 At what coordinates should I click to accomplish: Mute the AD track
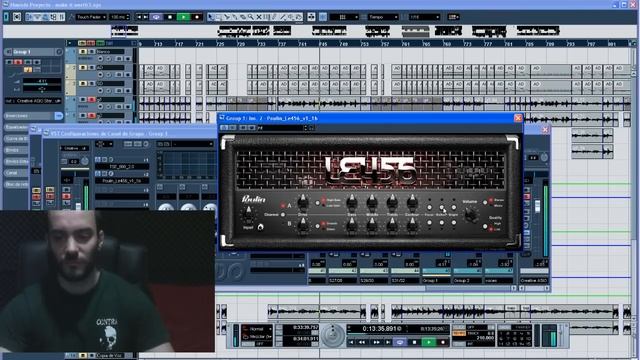[x=83, y=67]
